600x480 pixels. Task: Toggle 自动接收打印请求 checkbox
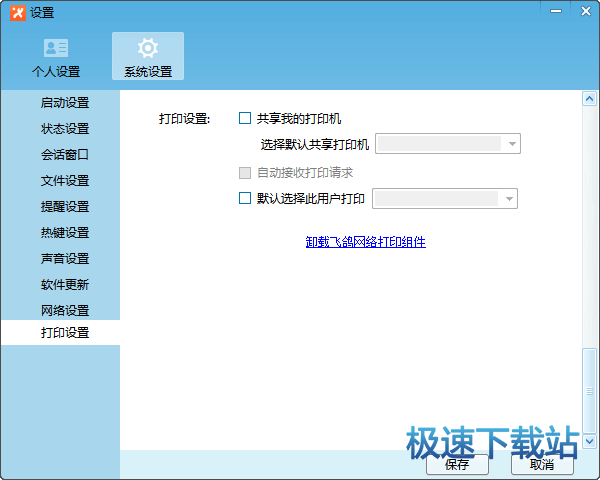point(245,173)
